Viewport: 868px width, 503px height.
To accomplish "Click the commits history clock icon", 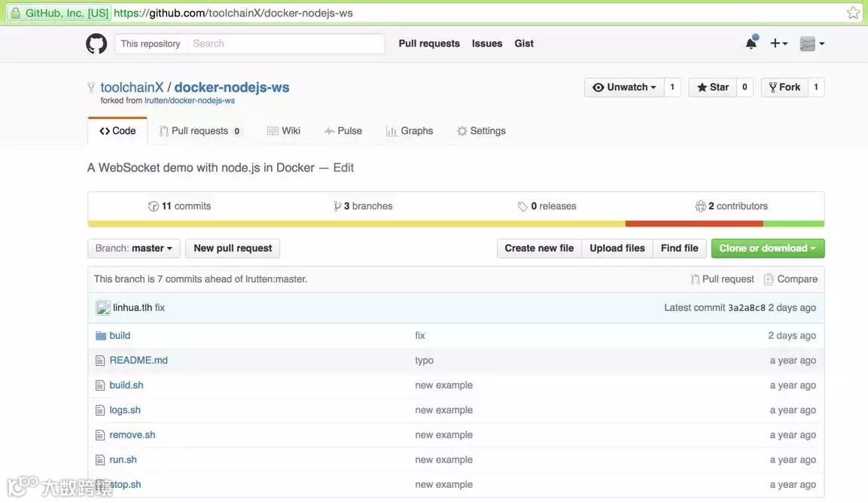I will tap(154, 206).
